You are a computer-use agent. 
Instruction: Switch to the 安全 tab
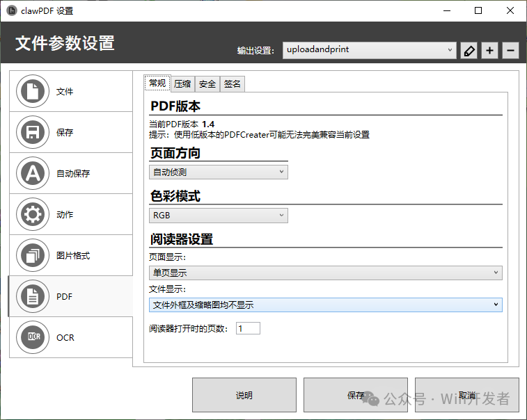[207, 84]
